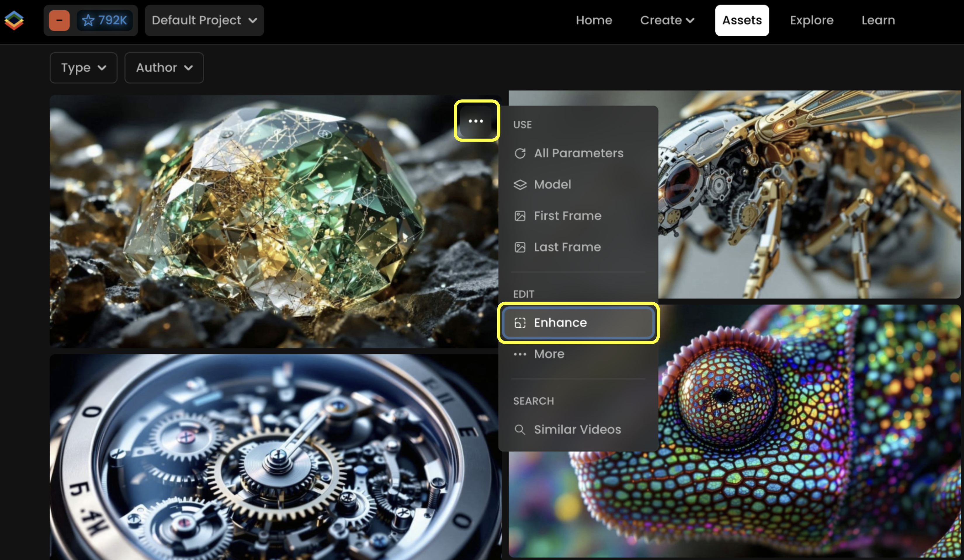Screen dimensions: 964x560
Task: Click the chevron next to Create
Action: pos(690,21)
